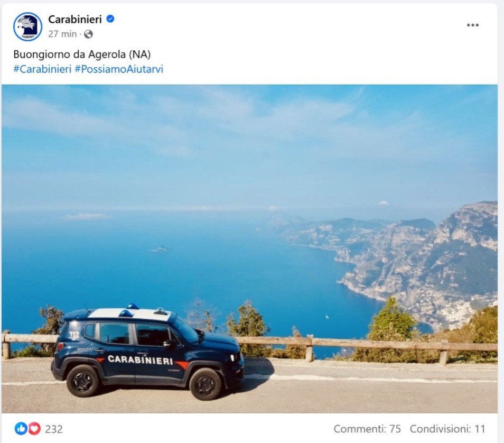504x443 pixels.
Task: Open the three-dot post options menu
Action: coord(472,25)
